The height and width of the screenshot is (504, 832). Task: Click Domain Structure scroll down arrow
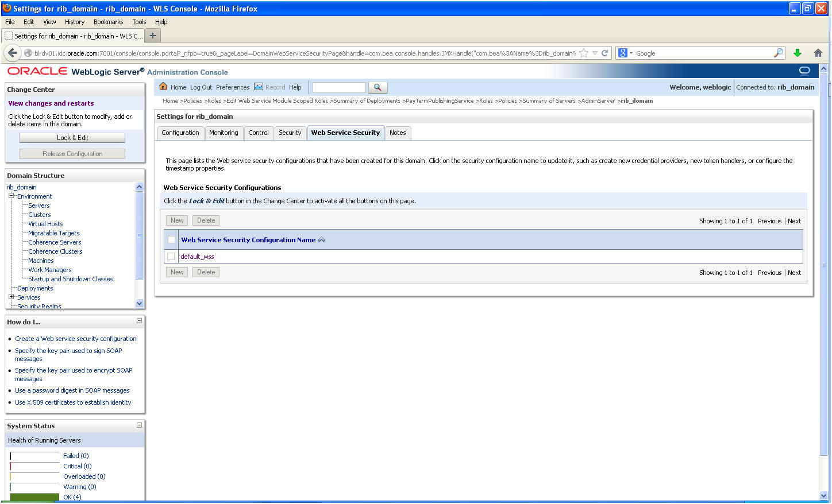click(x=139, y=303)
